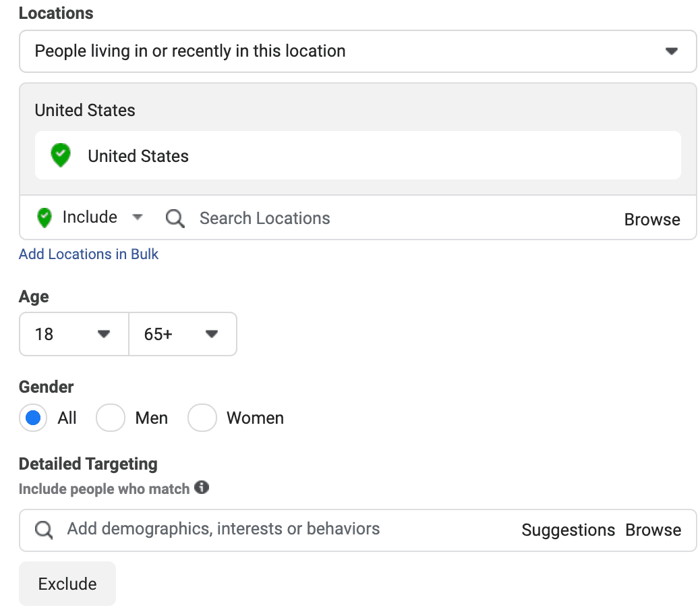Click Browse in the Detailed Targeting field
This screenshot has height=610, width=700.
point(653,530)
